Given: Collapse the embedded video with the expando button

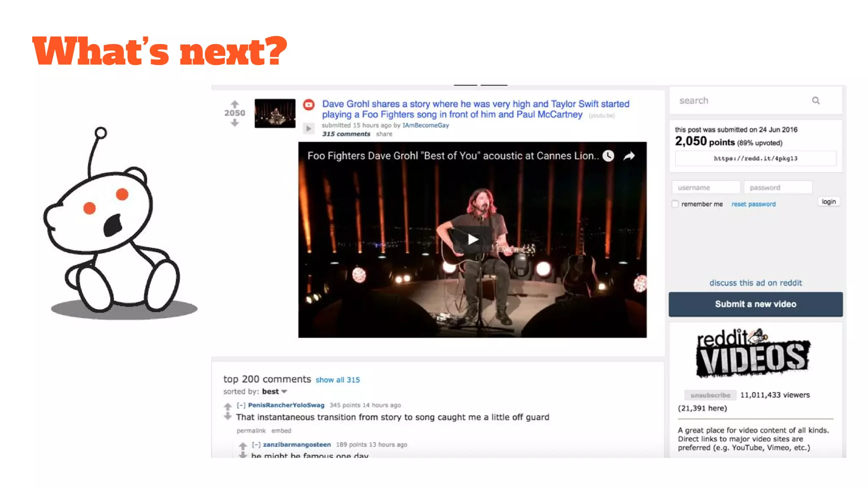Looking at the screenshot, I should (x=309, y=128).
